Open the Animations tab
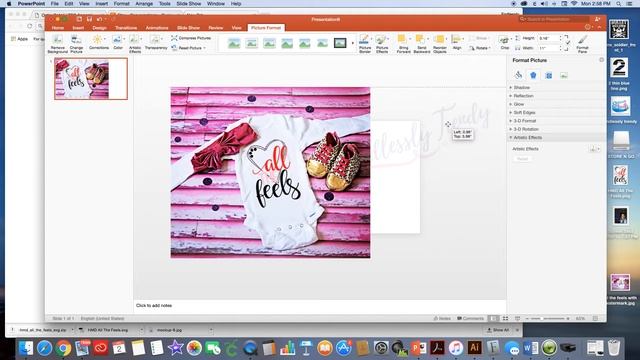Image resolution: width=640 pixels, height=360 pixels. [157, 28]
